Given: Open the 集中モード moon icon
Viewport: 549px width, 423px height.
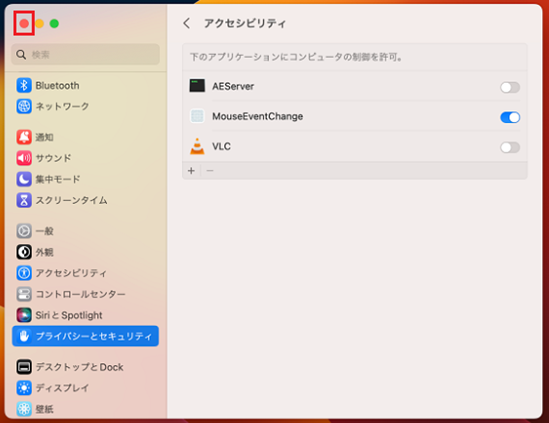Looking at the screenshot, I should [x=24, y=179].
